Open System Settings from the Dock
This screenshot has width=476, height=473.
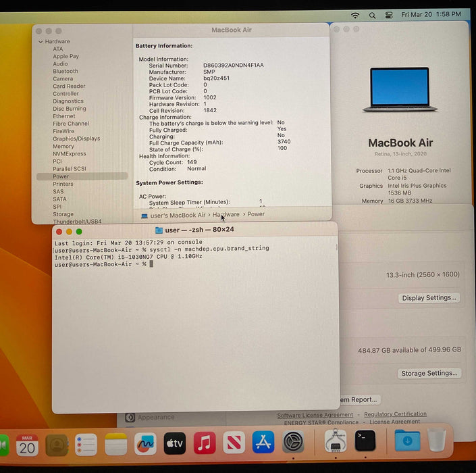(x=293, y=441)
